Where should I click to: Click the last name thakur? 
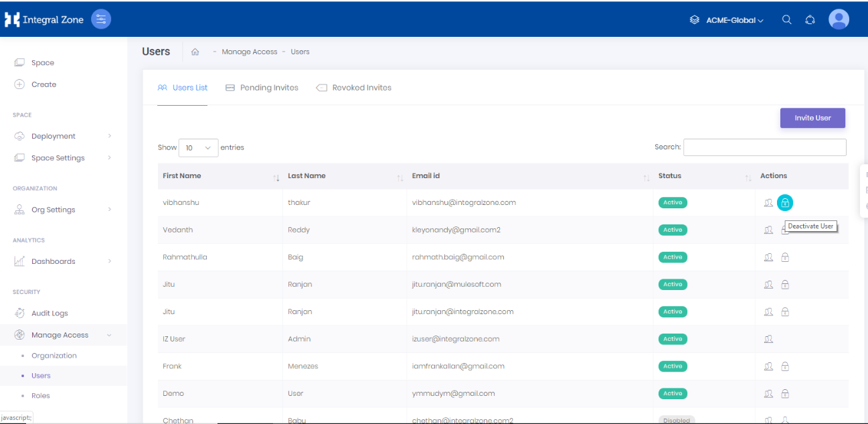[299, 202]
